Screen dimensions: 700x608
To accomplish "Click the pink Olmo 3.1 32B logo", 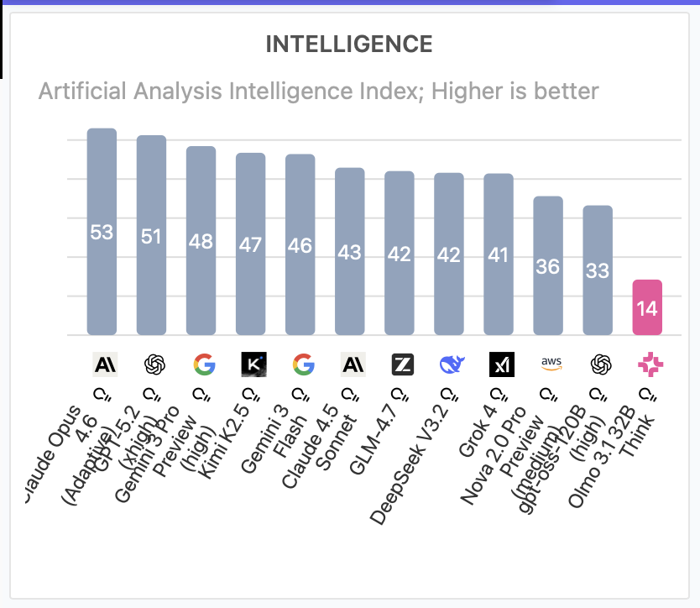I will click(x=650, y=364).
